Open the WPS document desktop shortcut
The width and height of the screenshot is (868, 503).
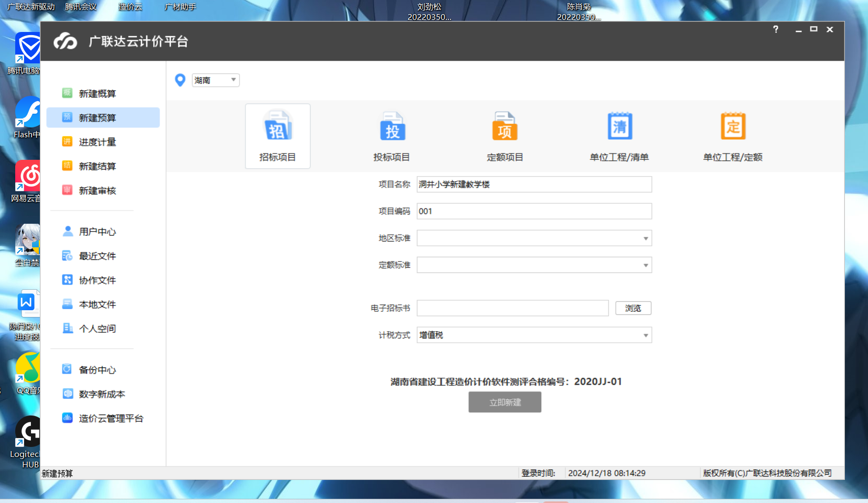(x=26, y=314)
